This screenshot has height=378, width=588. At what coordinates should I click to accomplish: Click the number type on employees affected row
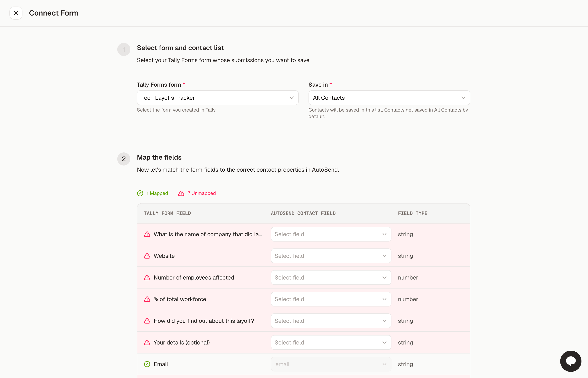[x=408, y=277]
